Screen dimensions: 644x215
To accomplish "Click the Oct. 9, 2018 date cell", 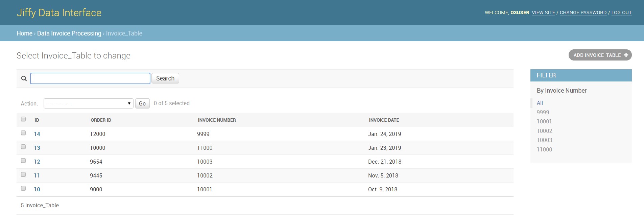I will (x=383, y=189).
